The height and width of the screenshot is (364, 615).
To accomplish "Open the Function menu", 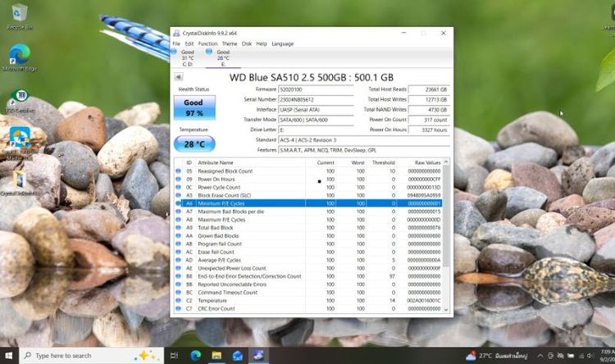I will pyautogui.click(x=207, y=43).
